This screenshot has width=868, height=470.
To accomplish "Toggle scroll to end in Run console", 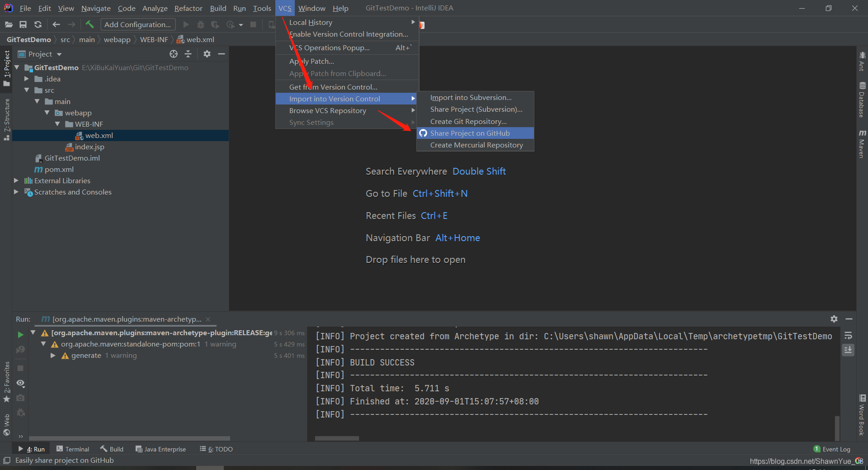I will [848, 350].
